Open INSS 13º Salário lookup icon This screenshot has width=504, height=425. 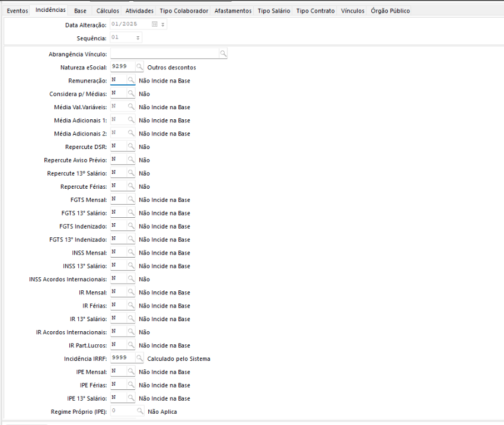[131, 265]
